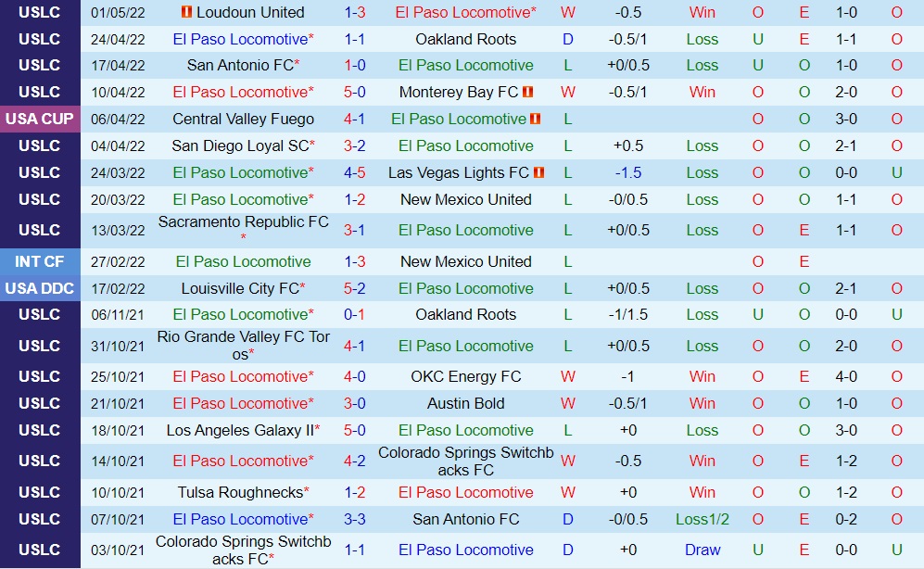Select Los Angeles Galaxy II team link
Image resolution: width=924 pixels, height=569 pixels.
tap(240, 431)
